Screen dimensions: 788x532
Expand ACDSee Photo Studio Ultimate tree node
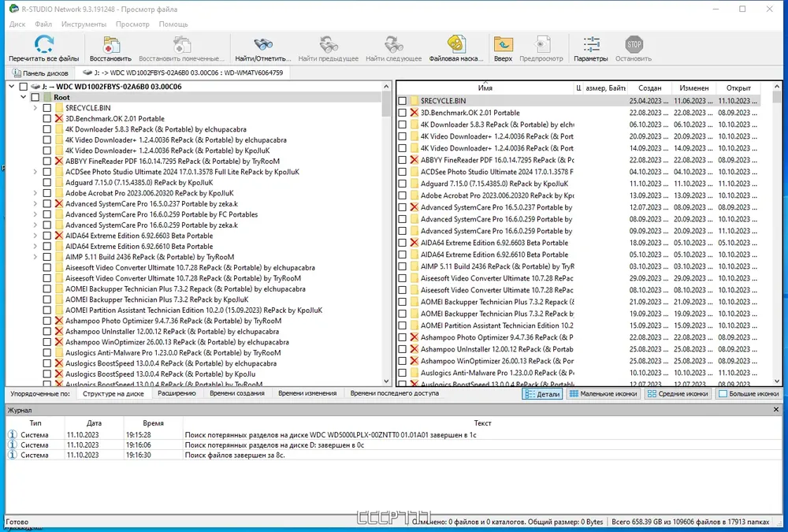pyautogui.click(x=35, y=172)
